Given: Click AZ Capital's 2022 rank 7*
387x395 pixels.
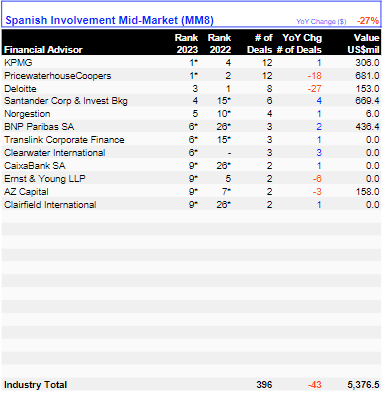Looking at the screenshot, I should [226, 192].
